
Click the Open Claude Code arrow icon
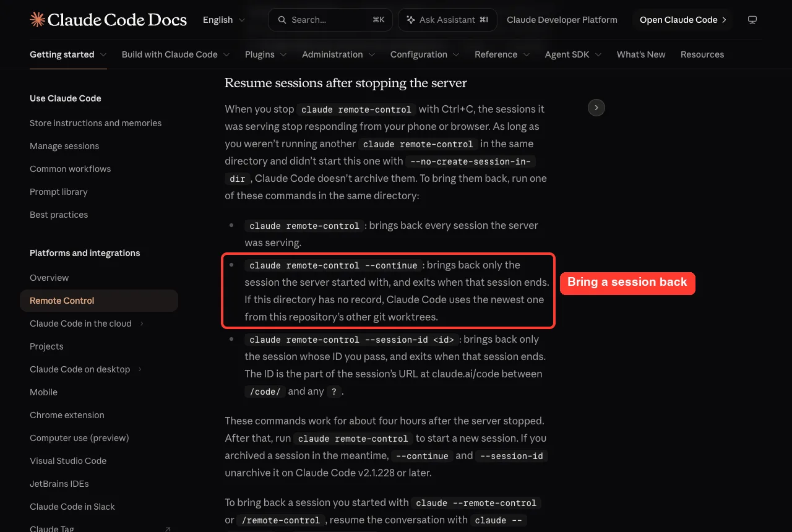(x=724, y=20)
